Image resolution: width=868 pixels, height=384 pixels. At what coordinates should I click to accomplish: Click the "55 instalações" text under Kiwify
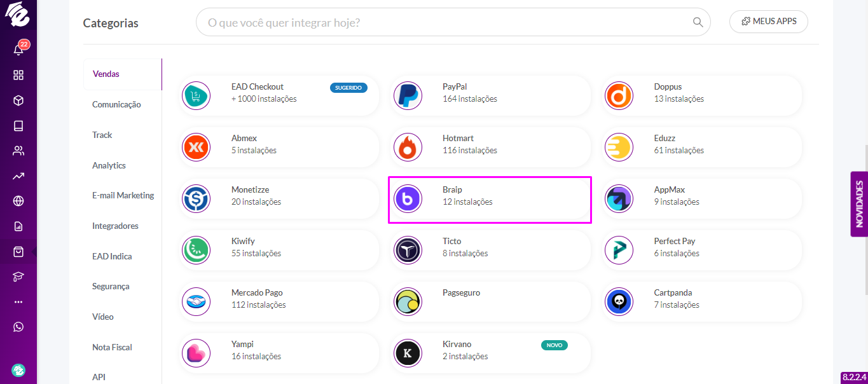256,253
